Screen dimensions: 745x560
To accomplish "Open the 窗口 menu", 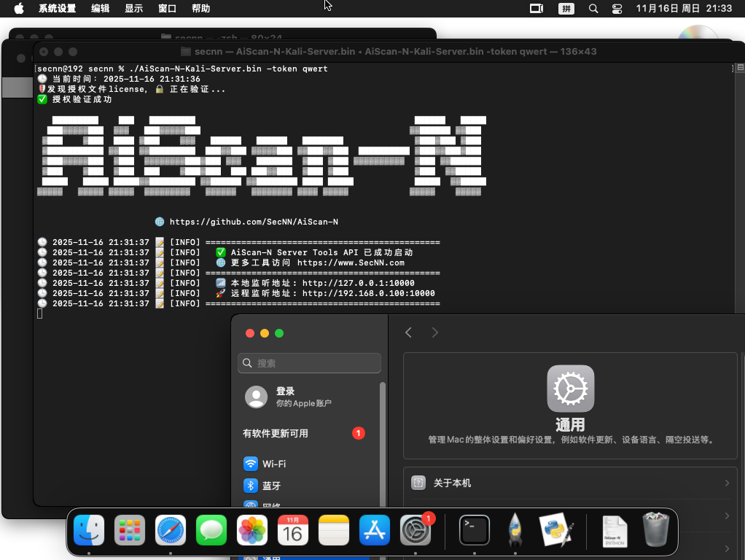I will coord(167,9).
